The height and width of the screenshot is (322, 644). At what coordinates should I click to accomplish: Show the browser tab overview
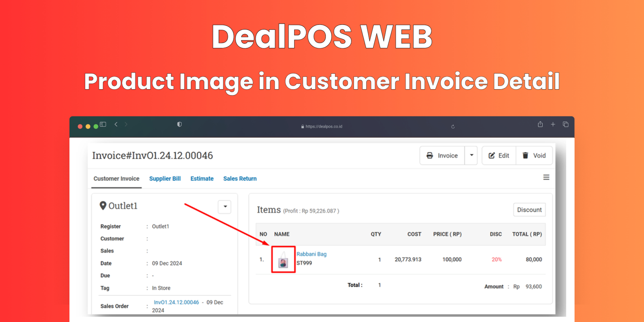coord(565,124)
